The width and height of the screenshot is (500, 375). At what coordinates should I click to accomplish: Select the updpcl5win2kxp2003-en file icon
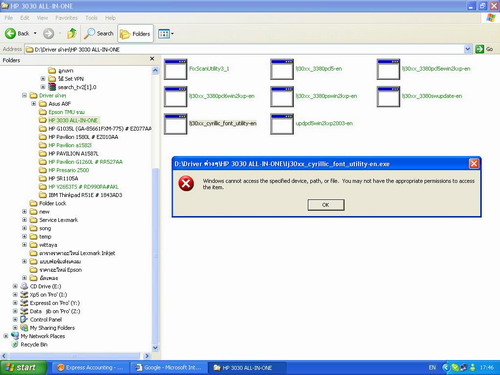click(282, 124)
